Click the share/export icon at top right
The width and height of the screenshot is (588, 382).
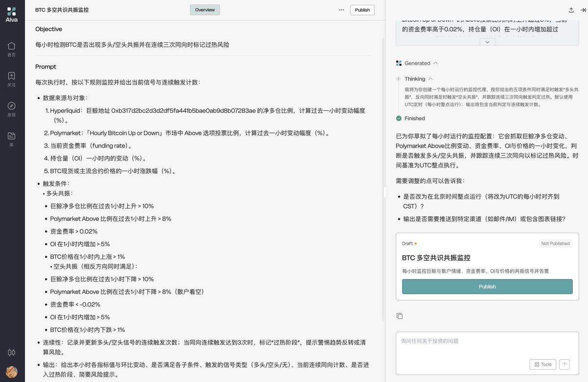tap(571, 10)
